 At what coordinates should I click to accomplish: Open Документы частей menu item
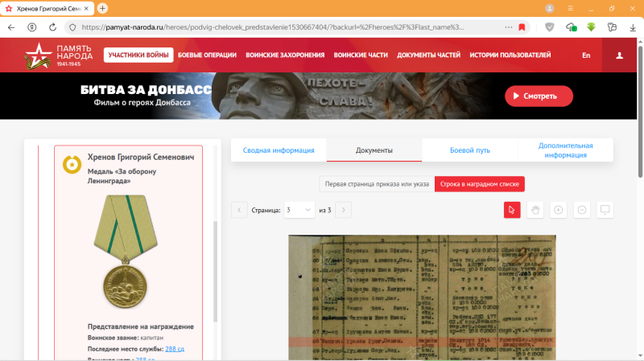pos(428,55)
